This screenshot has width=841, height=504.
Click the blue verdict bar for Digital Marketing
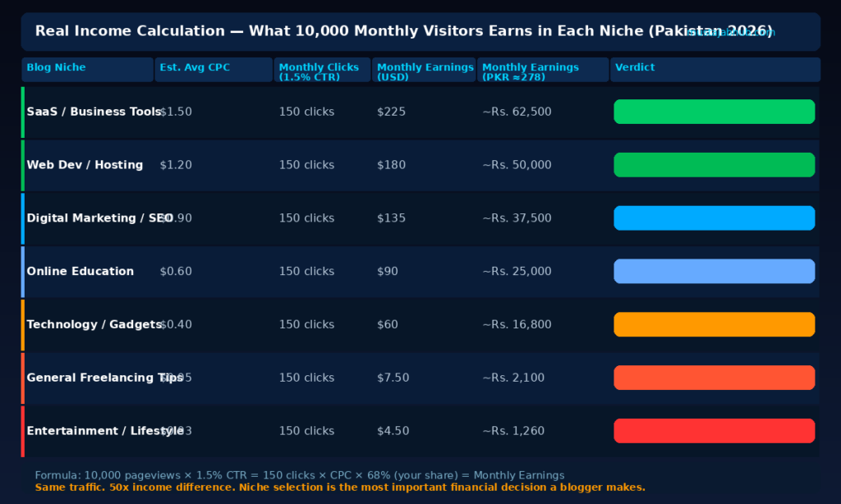click(715, 218)
